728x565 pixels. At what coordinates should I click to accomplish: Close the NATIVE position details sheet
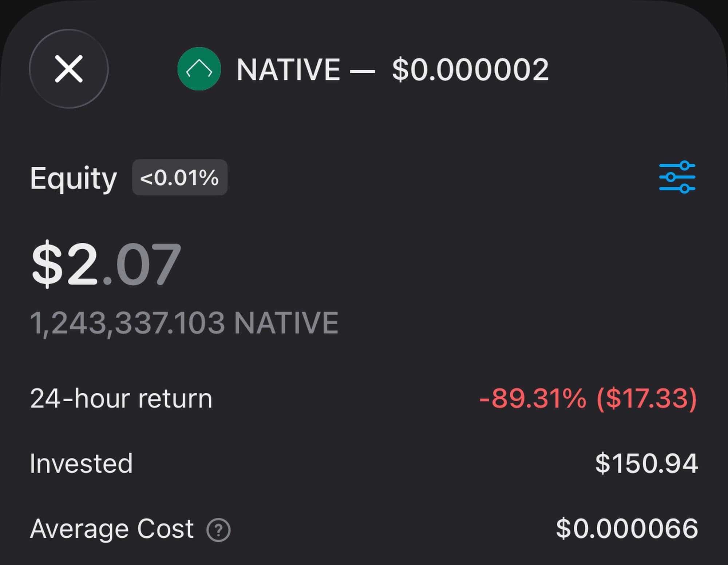[x=69, y=69]
